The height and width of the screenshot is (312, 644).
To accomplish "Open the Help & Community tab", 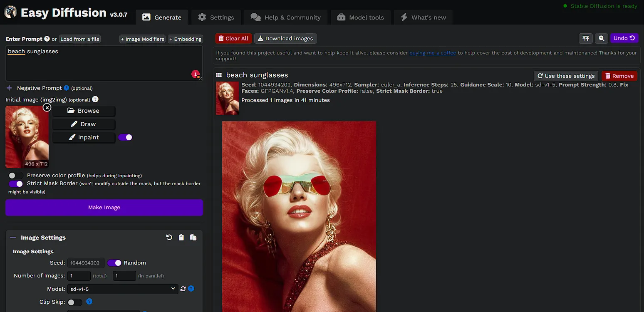I will [x=286, y=17].
